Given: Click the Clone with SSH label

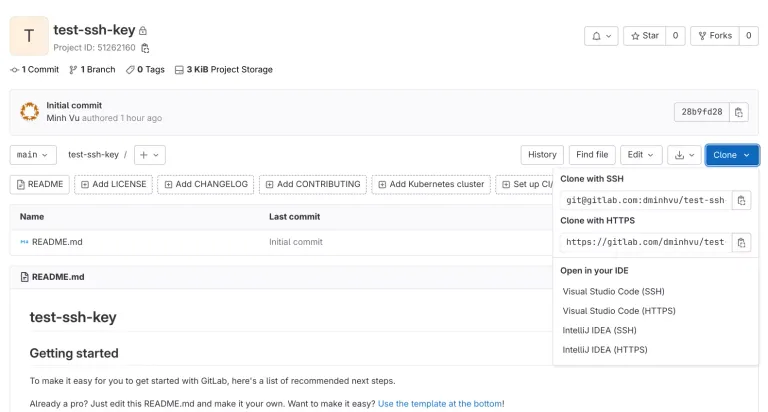Looking at the screenshot, I should tap(592, 179).
